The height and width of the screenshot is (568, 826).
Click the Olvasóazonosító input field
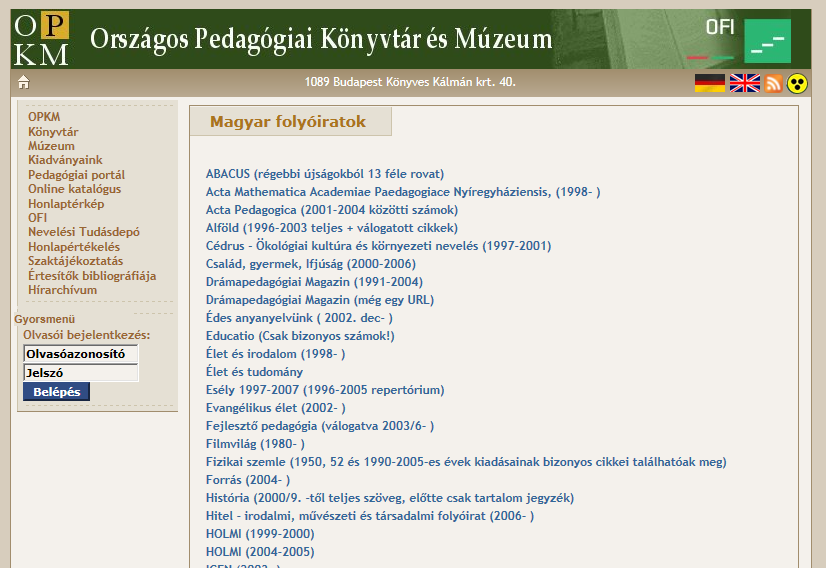[x=81, y=354]
